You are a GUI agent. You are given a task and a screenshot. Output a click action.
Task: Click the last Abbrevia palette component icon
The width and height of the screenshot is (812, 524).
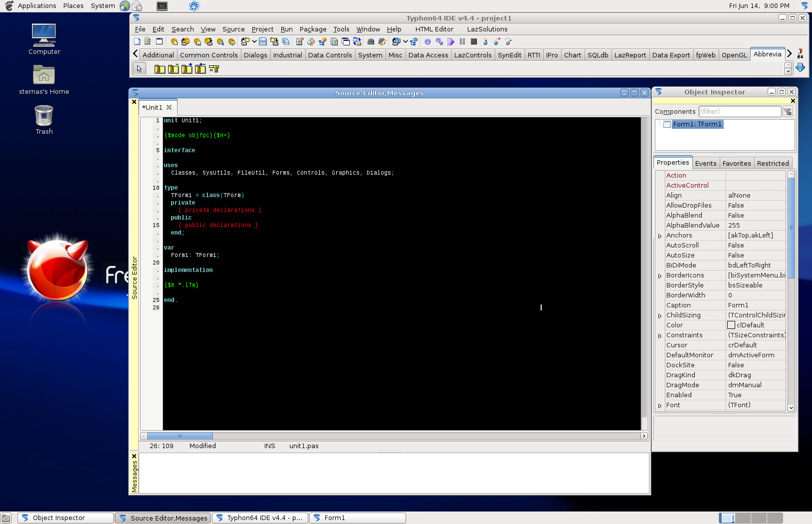point(214,69)
